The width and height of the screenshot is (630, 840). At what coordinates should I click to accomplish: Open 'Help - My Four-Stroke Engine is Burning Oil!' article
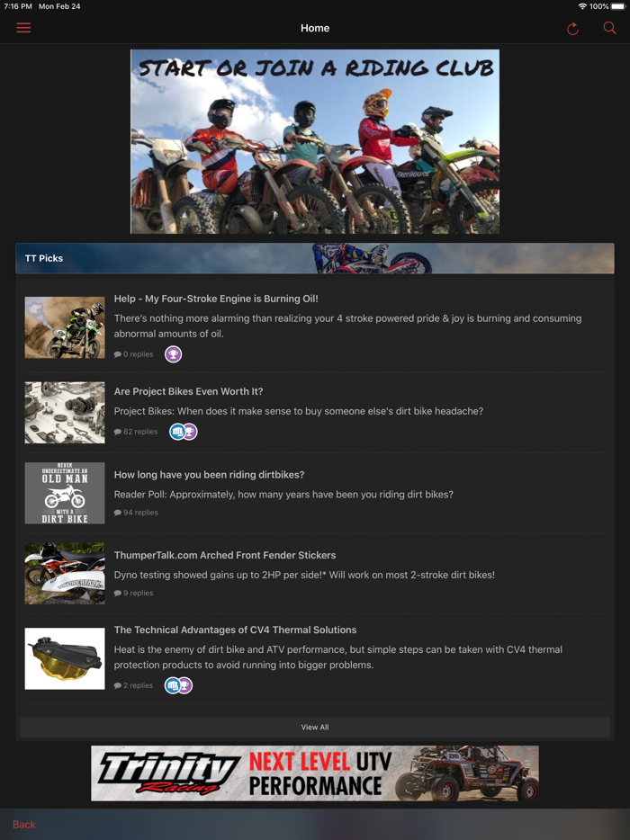pyautogui.click(x=216, y=299)
